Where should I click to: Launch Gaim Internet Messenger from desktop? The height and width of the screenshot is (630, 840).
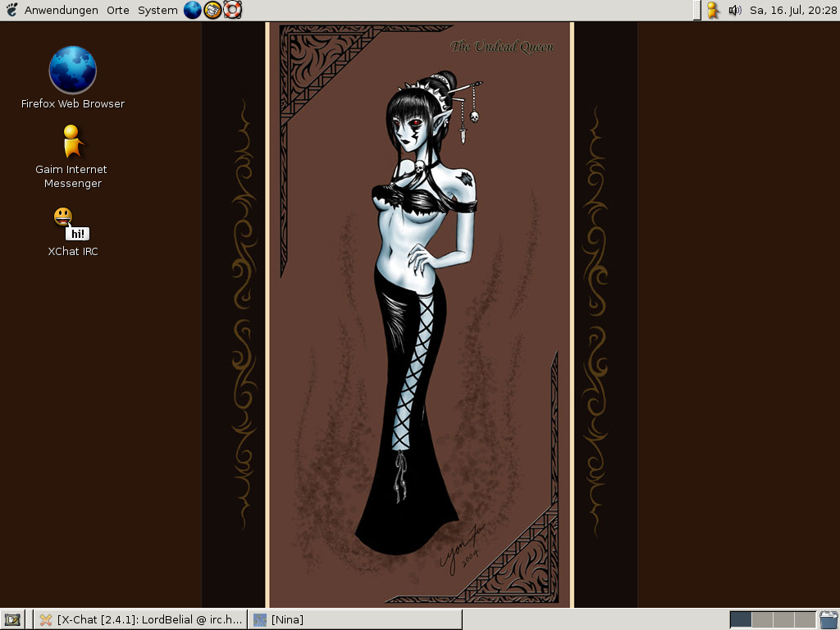click(x=72, y=142)
